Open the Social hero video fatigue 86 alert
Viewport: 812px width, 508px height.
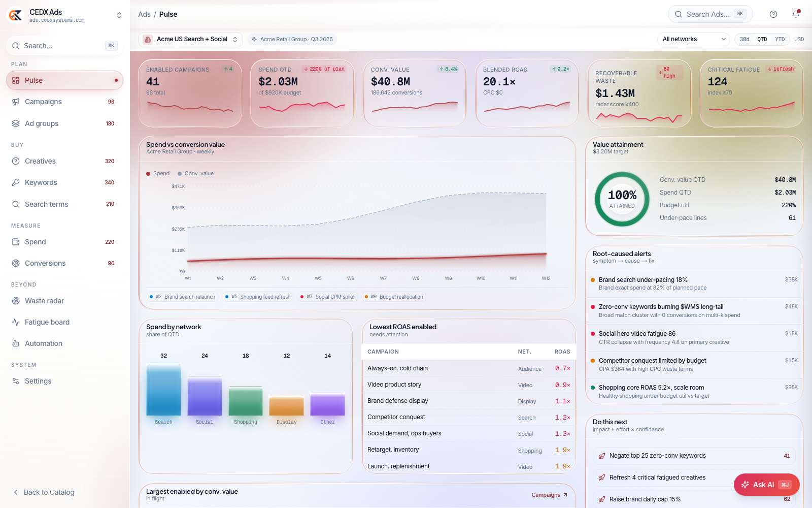(x=694, y=338)
